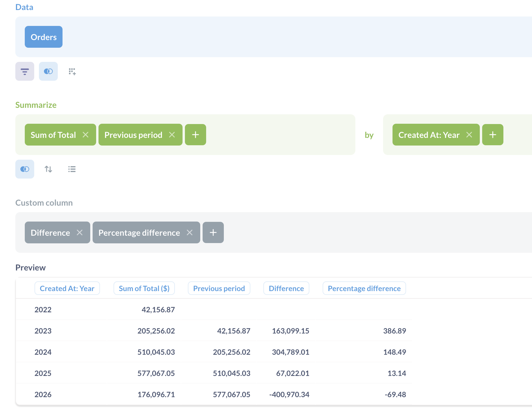Remove the Created At: Year grouping
The image size is (532, 416).
coord(469,135)
